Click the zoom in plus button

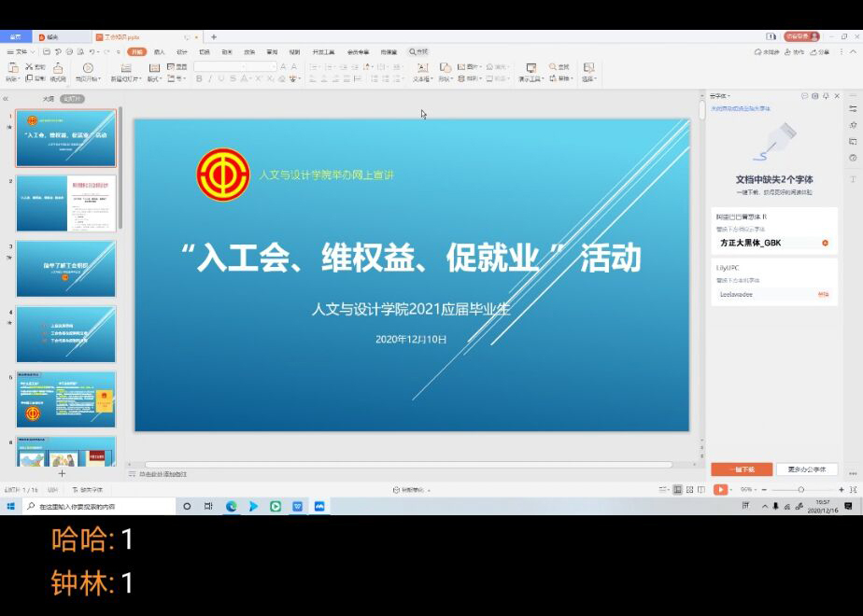(x=841, y=489)
